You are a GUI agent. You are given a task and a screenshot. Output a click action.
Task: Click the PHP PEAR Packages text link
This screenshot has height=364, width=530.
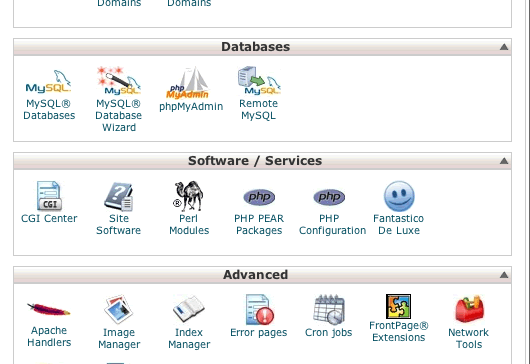[x=259, y=224]
